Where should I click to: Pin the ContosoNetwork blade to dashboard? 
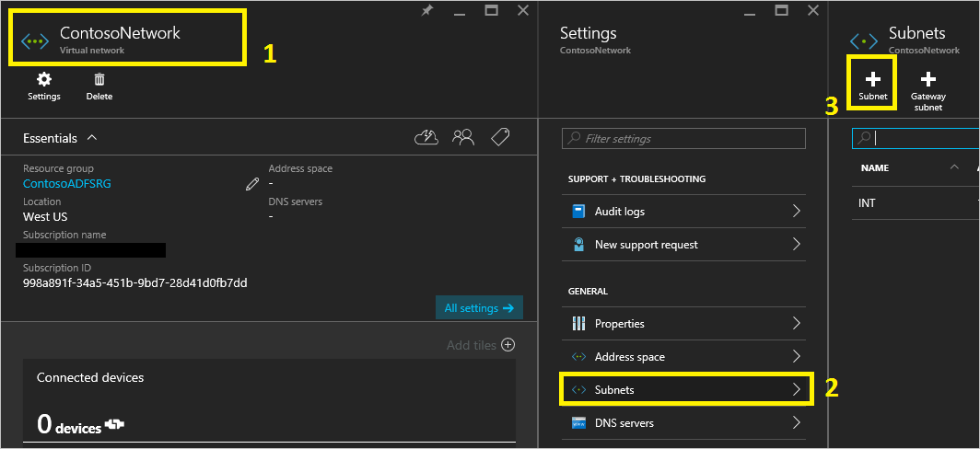[426, 10]
